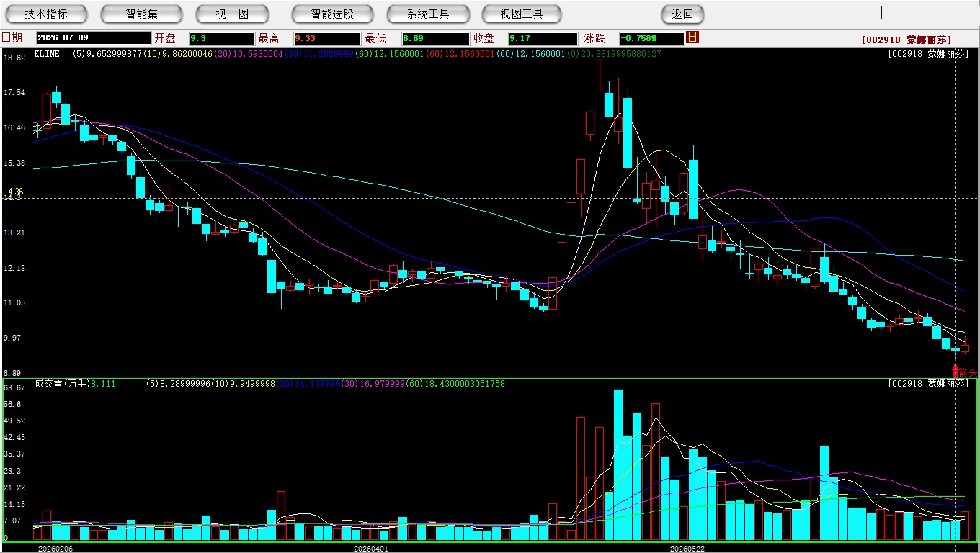Click the red arrow marker at chart bottom
This screenshot has width=980, height=553.
click(x=955, y=371)
